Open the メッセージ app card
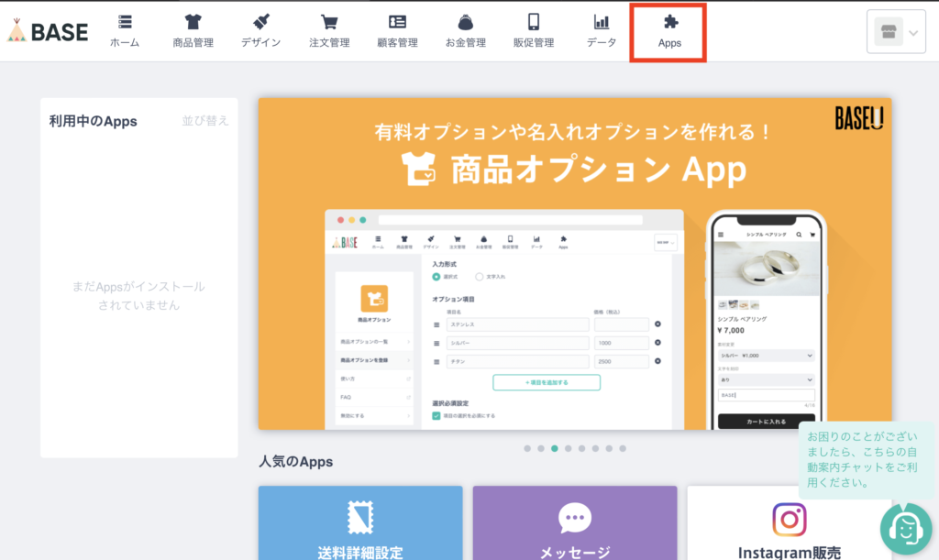Viewport: 939px width, 560px height. [x=575, y=523]
